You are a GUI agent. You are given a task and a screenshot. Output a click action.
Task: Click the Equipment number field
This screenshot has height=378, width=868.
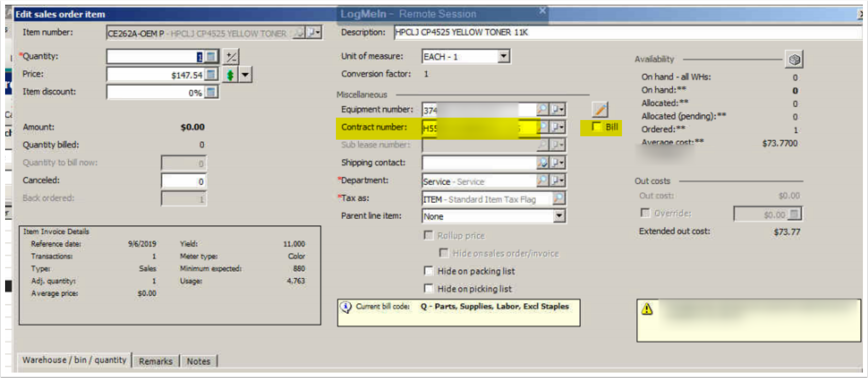point(479,110)
